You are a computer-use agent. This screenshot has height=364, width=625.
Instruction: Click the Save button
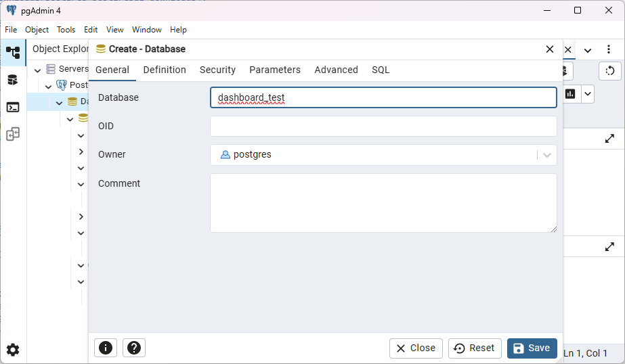[x=532, y=348]
